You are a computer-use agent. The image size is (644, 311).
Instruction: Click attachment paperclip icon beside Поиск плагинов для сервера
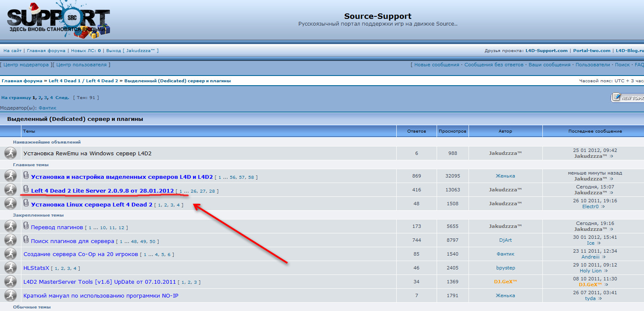tap(26, 240)
